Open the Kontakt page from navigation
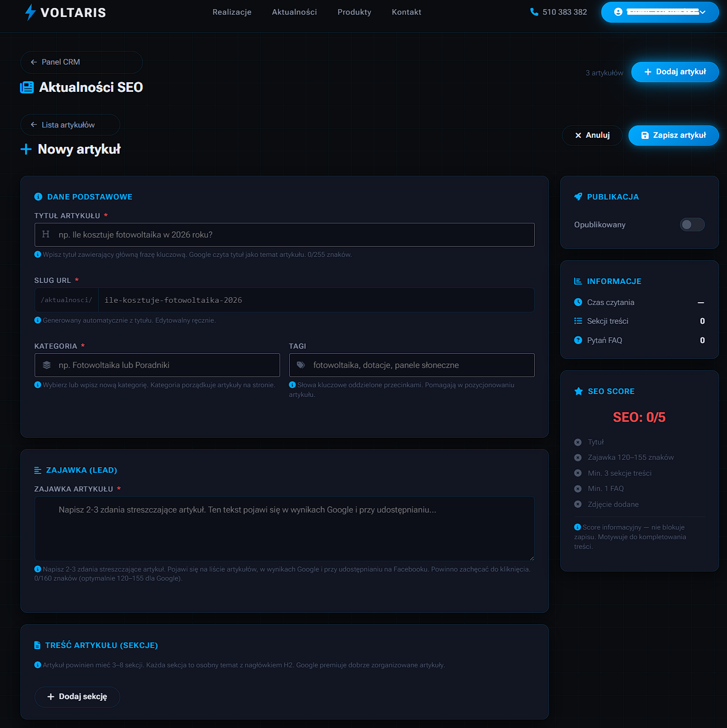727x728 pixels. tap(406, 12)
